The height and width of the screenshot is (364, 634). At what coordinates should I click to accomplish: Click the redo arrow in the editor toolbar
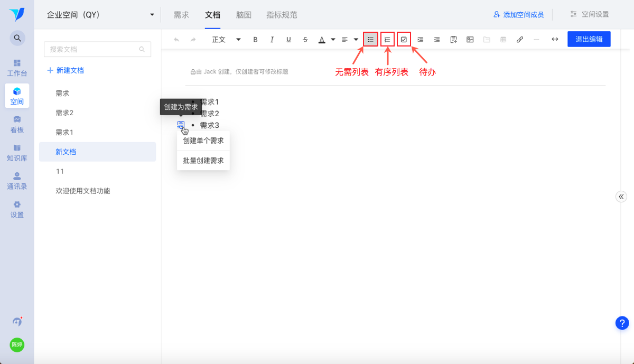pyautogui.click(x=193, y=40)
